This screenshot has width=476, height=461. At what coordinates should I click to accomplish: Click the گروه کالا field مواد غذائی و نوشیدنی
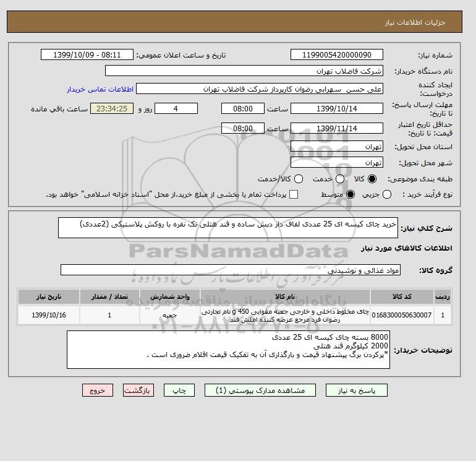(231, 270)
